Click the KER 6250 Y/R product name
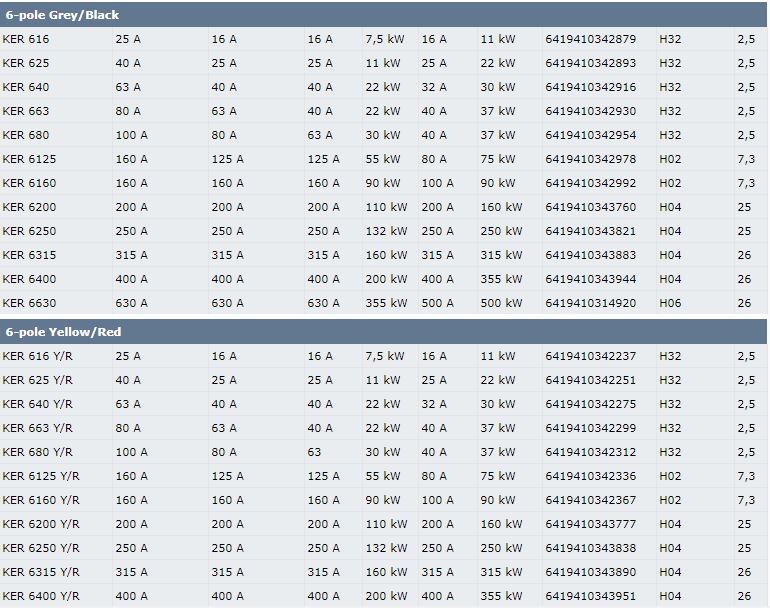 click(x=41, y=548)
